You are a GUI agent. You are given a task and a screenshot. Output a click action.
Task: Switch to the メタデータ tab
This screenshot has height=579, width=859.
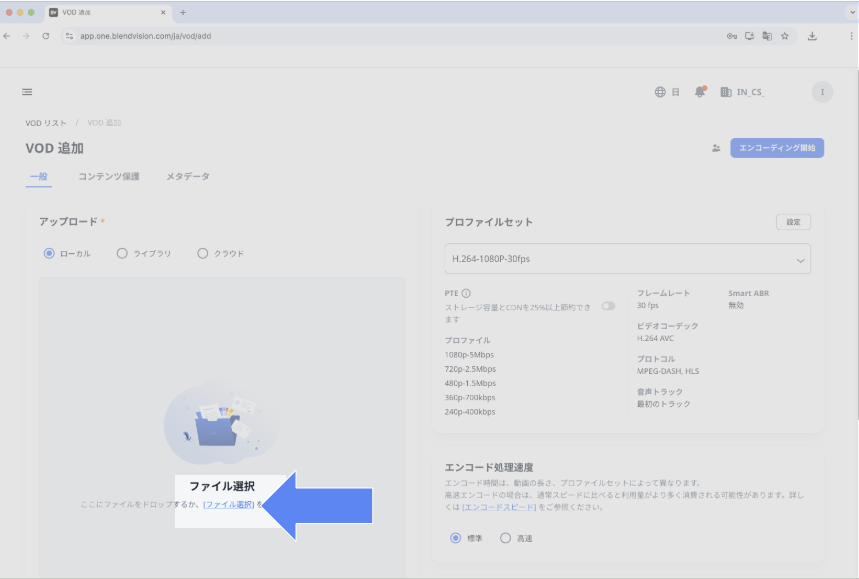[188, 177]
